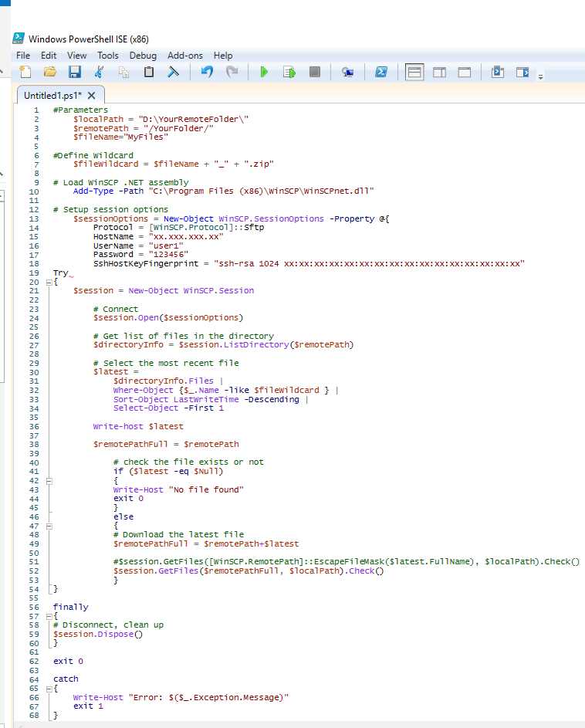
Task: Click the #Parameters comment on line 1
Action: (x=80, y=110)
